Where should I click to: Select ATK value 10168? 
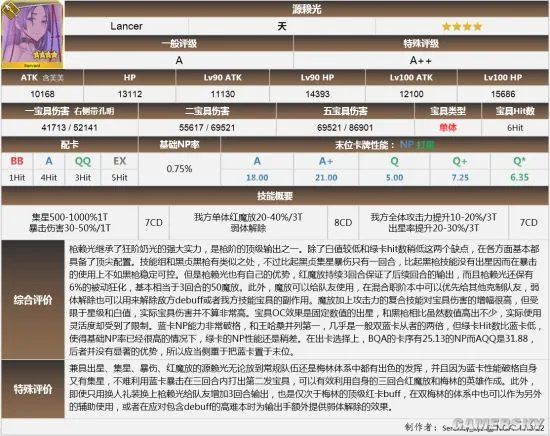click(x=42, y=94)
